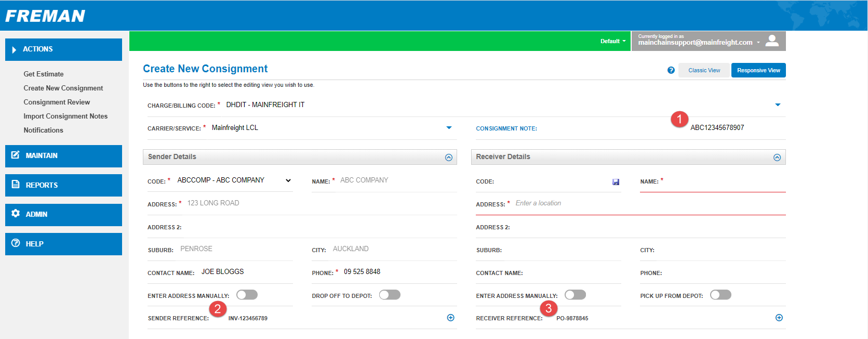Image resolution: width=868 pixels, height=339 pixels.
Task: Click the Reports document icon
Action: [x=16, y=185]
